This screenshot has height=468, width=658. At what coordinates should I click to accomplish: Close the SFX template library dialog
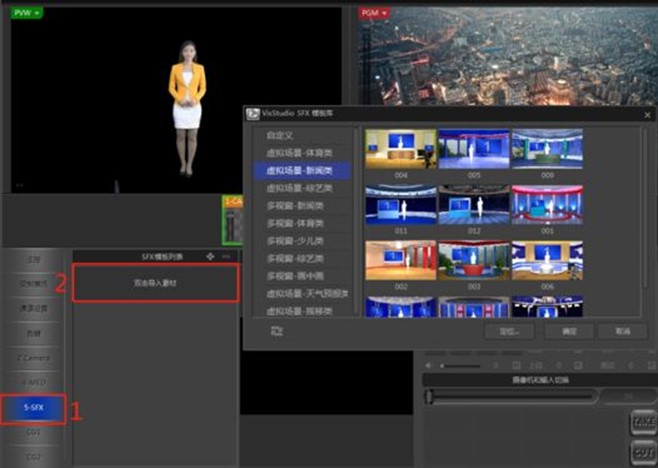click(x=646, y=114)
